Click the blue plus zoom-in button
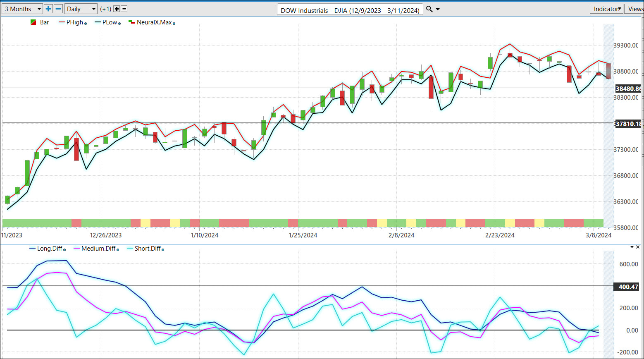 click(48, 9)
